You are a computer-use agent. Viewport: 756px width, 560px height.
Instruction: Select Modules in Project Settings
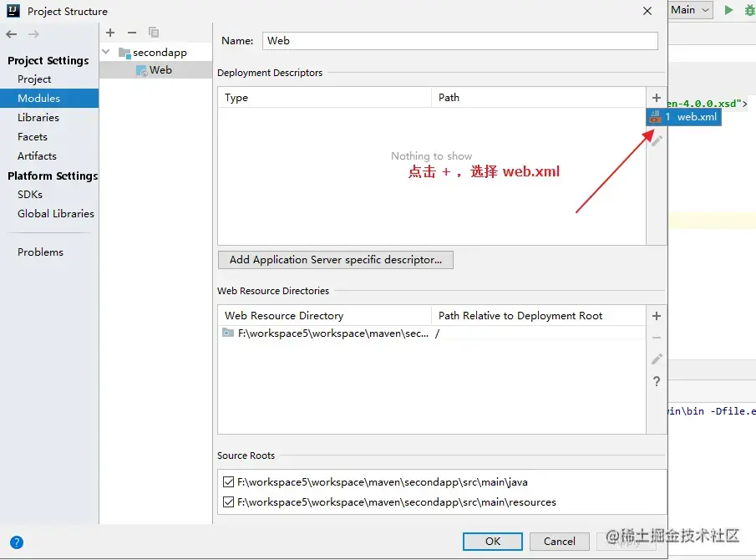49,99
